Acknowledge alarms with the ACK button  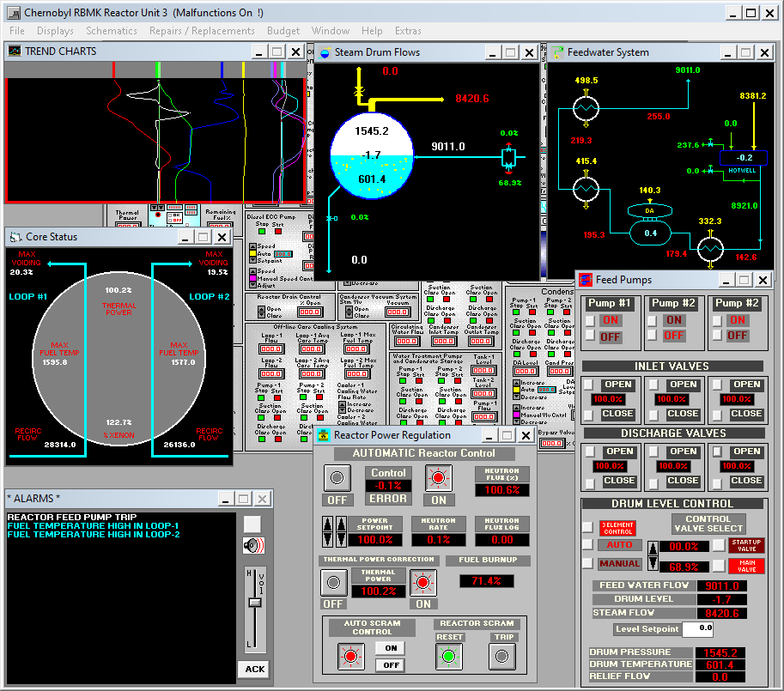[x=255, y=669]
